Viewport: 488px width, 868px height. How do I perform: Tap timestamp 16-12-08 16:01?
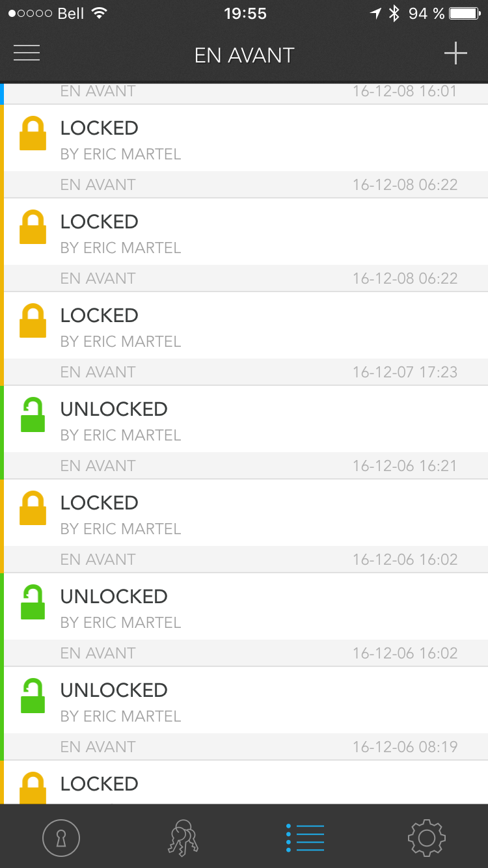click(405, 91)
